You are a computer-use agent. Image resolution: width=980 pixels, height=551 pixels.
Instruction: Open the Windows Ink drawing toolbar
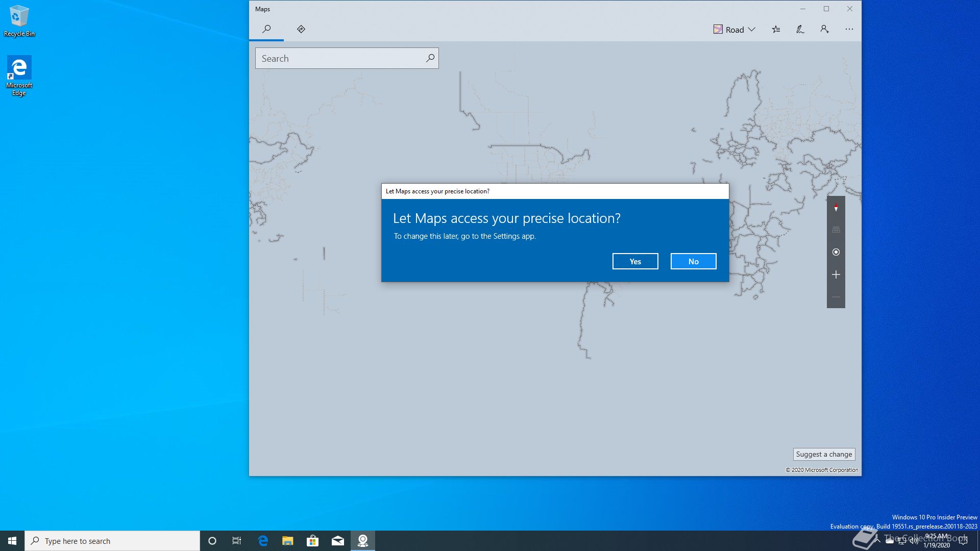[x=800, y=30]
